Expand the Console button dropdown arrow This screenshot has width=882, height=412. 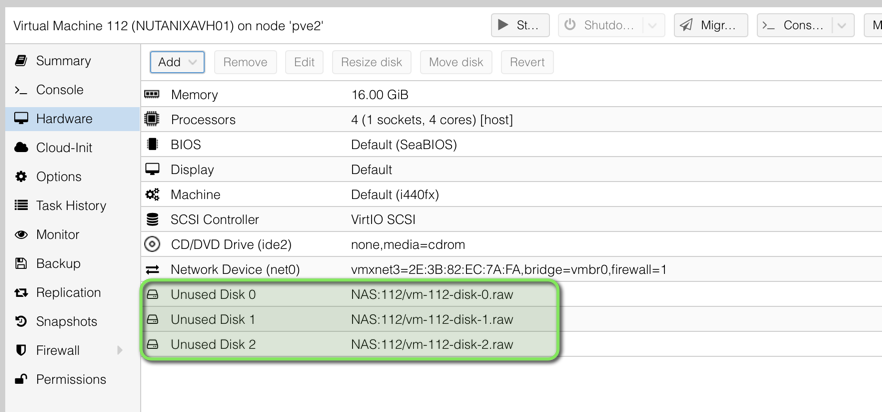[842, 25]
